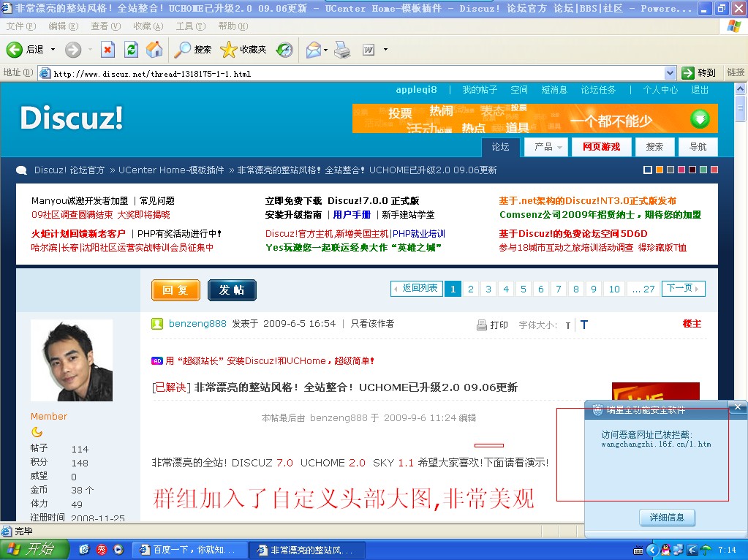The height and width of the screenshot is (560, 748).
Task: Expand the 产品 navigation dropdown
Action: pos(559,148)
